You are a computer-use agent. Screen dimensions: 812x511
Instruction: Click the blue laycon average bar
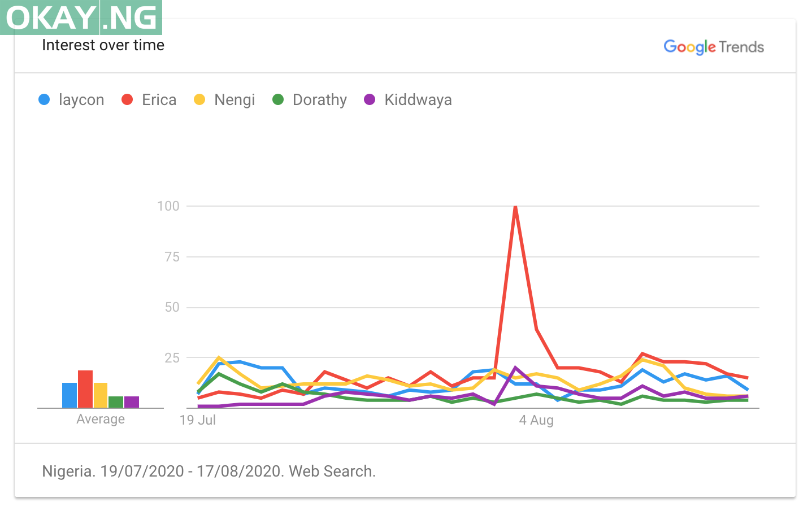[x=70, y=395]
